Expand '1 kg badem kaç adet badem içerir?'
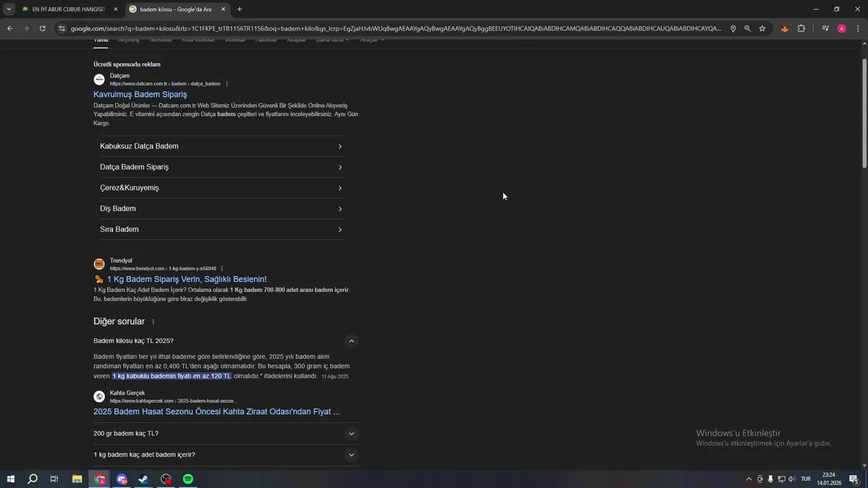868x488 pixels. pyautogui.click(x=351, y=455)
